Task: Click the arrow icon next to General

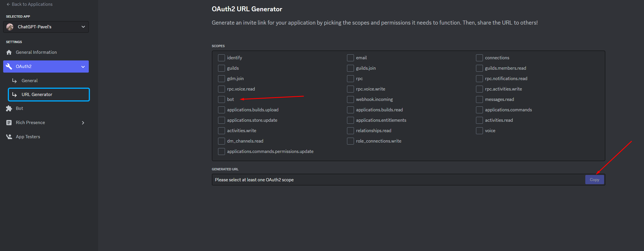Action: click(14, 80)
